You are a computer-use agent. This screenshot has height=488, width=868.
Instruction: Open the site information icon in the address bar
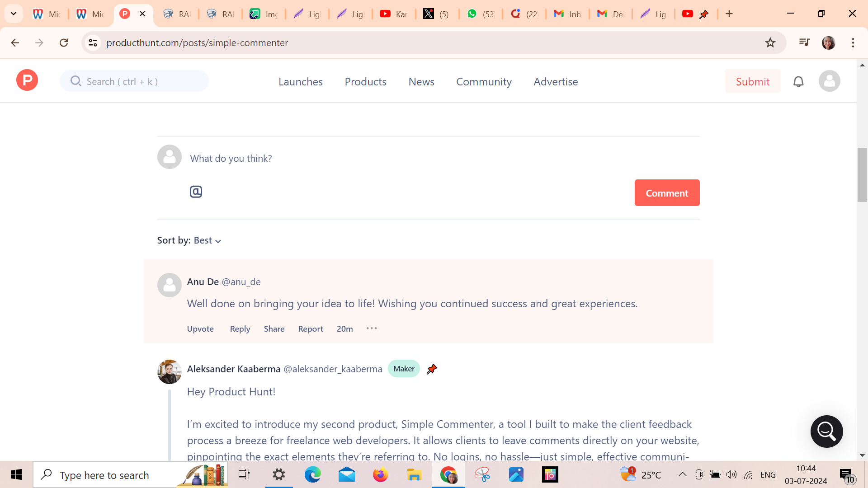93,43
